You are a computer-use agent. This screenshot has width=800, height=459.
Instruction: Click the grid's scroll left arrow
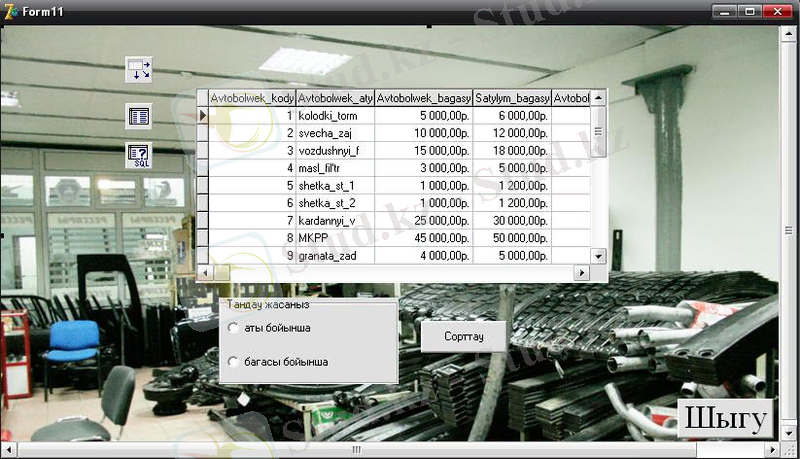tap(203, 272)
